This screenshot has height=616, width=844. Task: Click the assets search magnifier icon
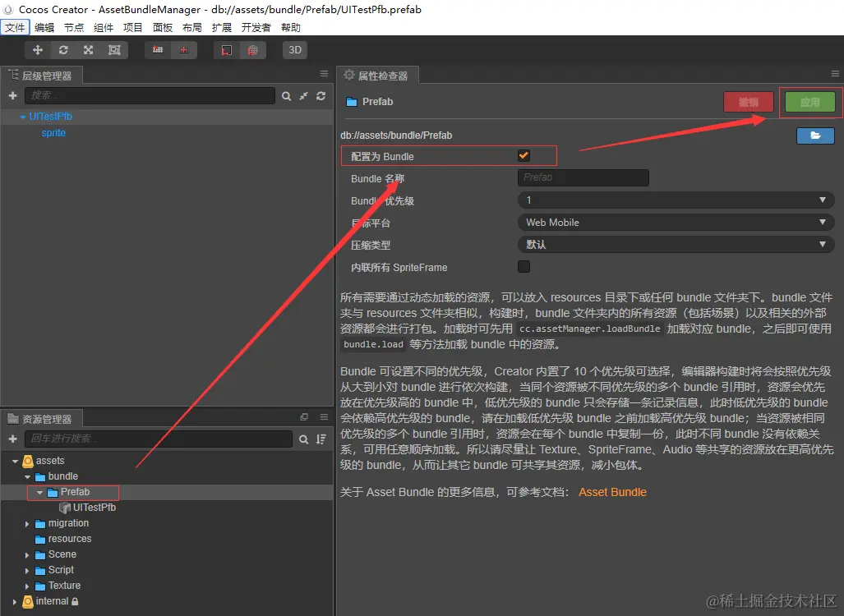(303, 439)
